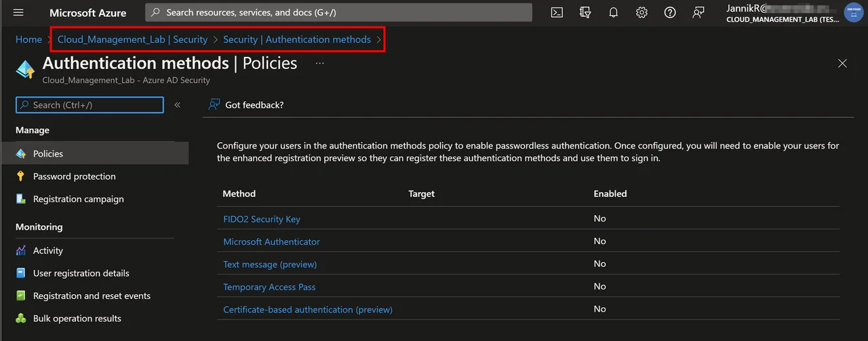Click the Monitoring section heading
Image resolution: width=868 pixels, height=341 pixels.
pyautogui.click(x=39, y=227)
